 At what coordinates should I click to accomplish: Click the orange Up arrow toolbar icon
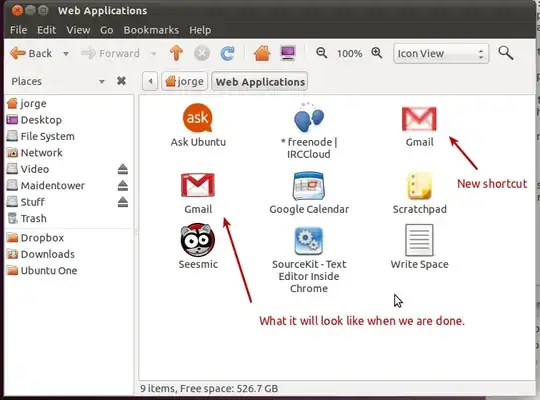pyautogui.click(x=176, y=53)
